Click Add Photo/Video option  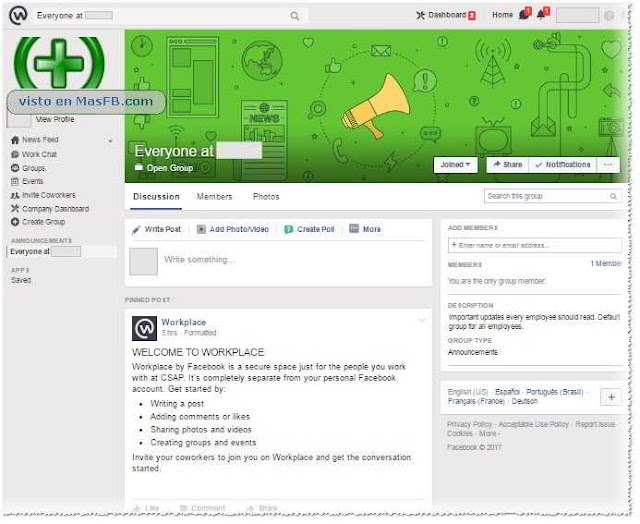(x=233, y=229)
